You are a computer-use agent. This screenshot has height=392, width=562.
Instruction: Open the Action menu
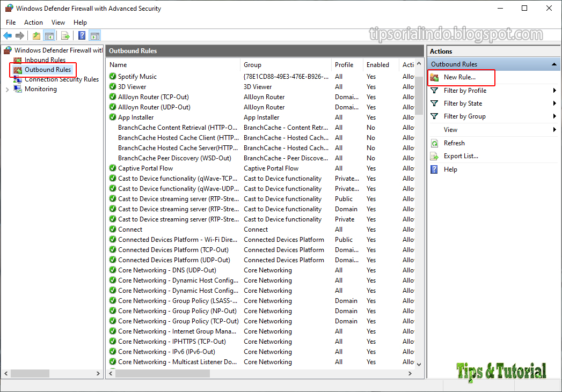click(33, 22)
